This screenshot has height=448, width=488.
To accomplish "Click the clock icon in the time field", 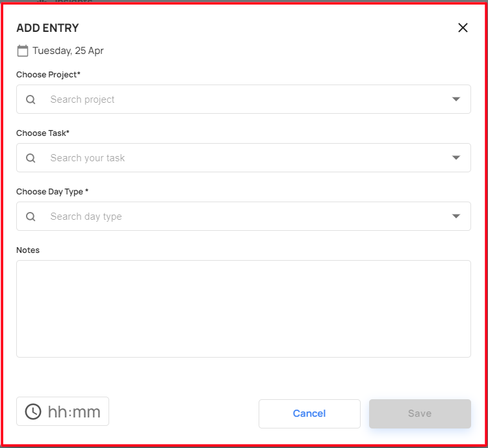I will [33, 412].
